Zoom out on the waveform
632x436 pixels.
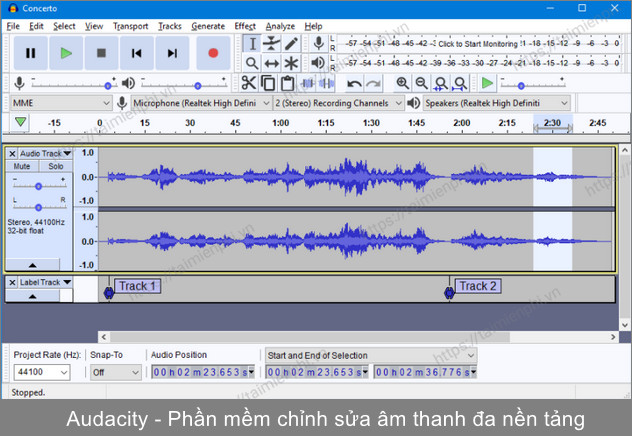click(422, 83)
